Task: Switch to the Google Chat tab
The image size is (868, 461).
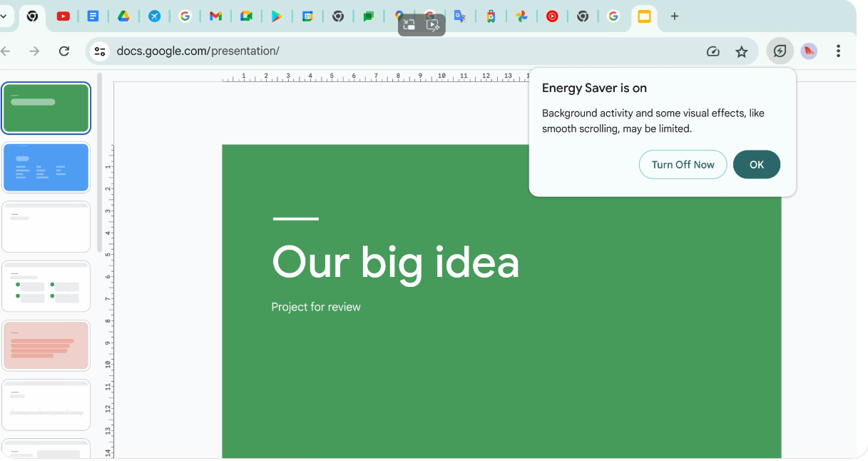Action: [x=369, y=16]
